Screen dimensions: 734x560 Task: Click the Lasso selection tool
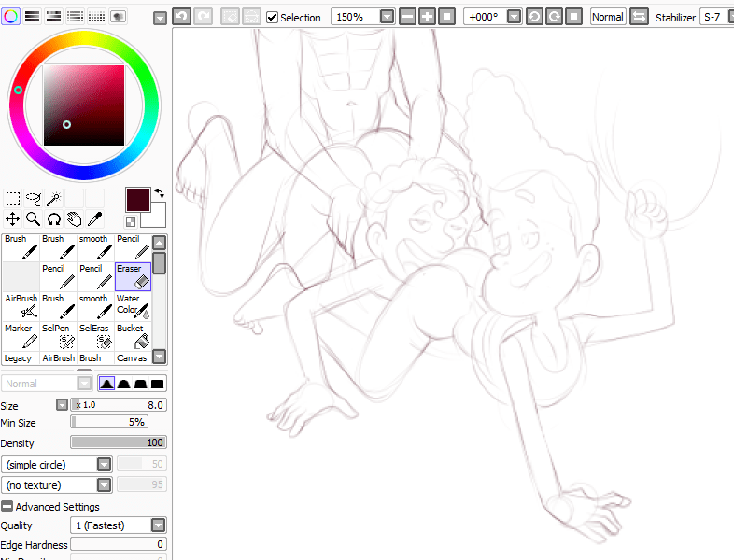34,198
